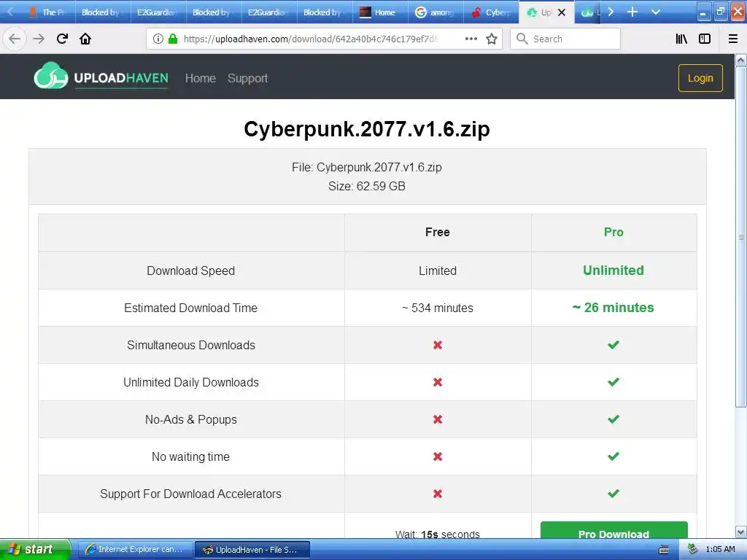Click the network tray icon near clock
This screenshot has width=747, height=560.
point(692,549)
